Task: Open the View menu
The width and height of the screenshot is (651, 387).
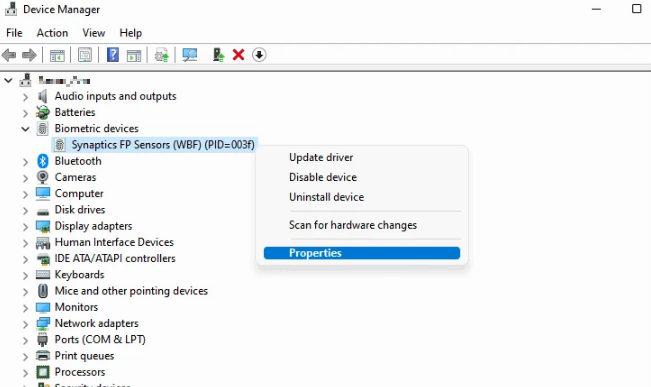Action: tap(93, 33)
